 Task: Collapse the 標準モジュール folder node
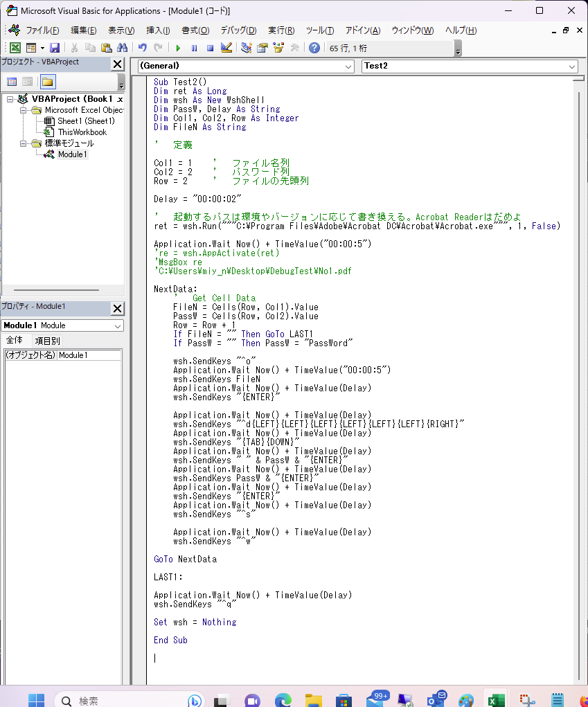click(x=24, y=143)
